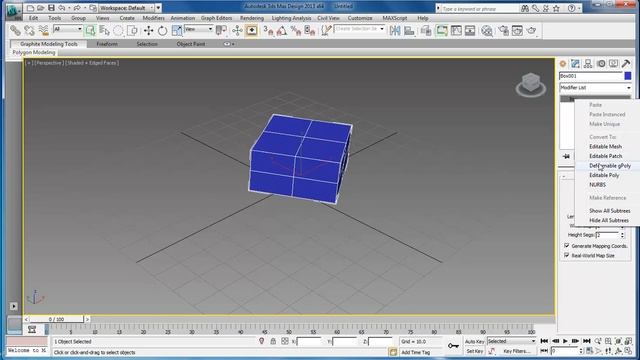Screen dimensions: 640x360
Task: Play the animation
Action: click(565, 341)
